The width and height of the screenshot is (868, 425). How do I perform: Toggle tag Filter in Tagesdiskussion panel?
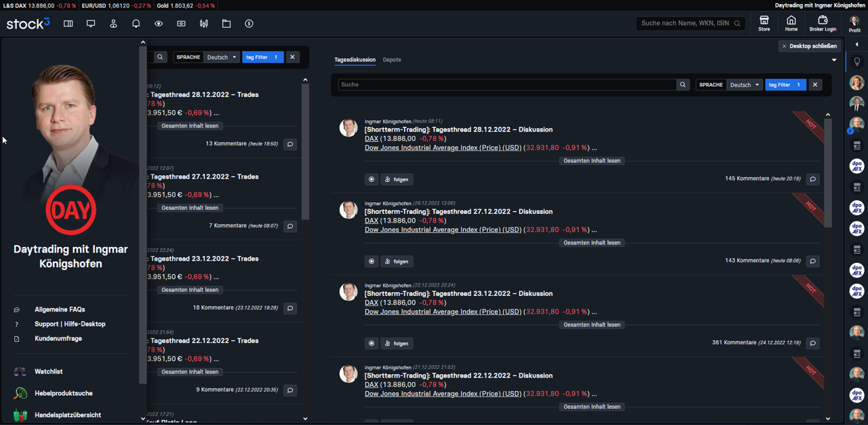pyautogui.click(x=786, y=85)
